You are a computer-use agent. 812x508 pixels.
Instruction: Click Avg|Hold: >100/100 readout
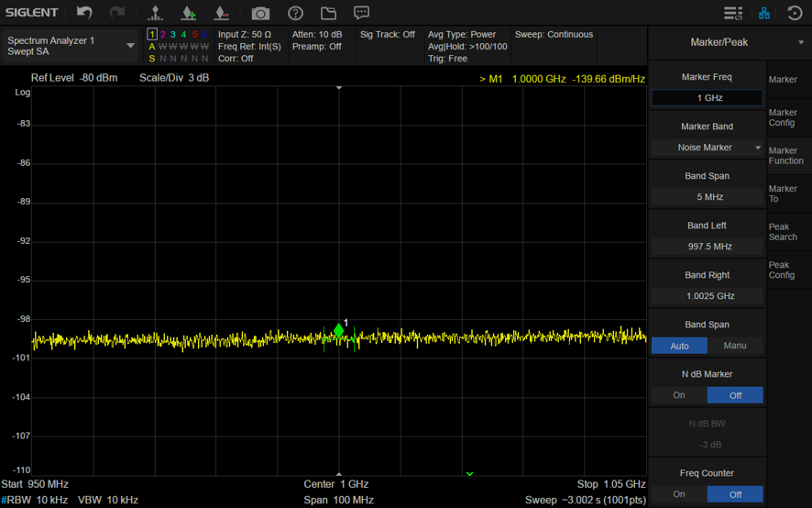point(467,47)
